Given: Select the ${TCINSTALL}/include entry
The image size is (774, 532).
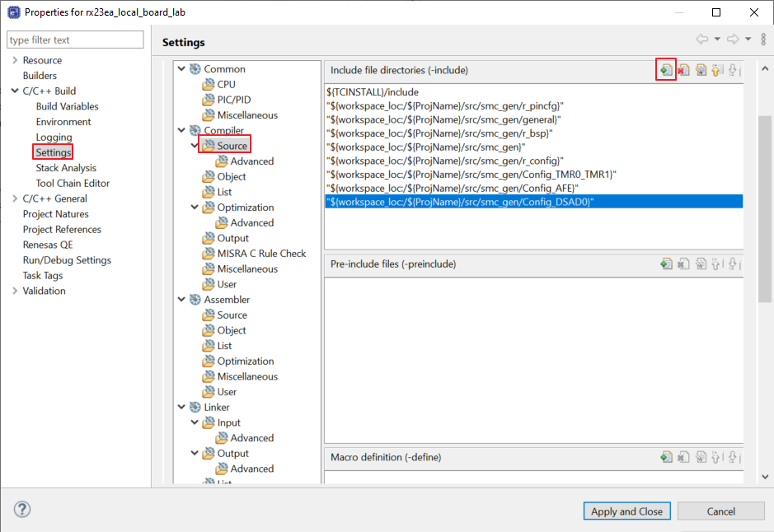Looking at the screenshot, I should (x=533, y=92).
